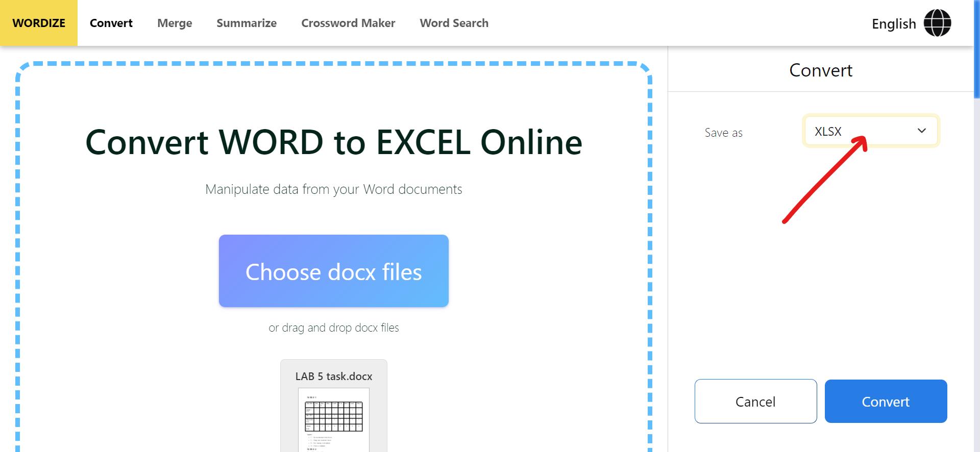The image size is (980, 452).
Task: Select the LAB 5 task.docx thumbnail
Action: tap(334, 420)
